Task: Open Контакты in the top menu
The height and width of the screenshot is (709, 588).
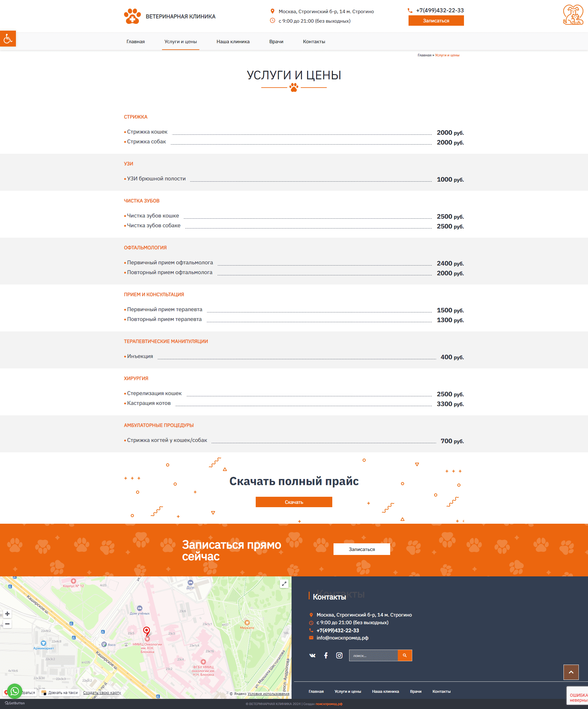Action: point(314,42)
